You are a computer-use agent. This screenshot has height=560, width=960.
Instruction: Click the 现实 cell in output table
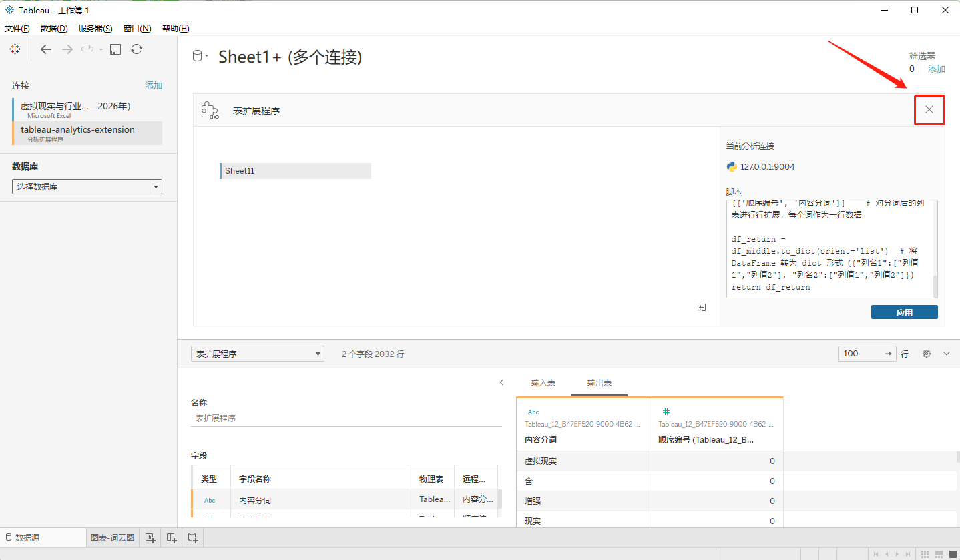point(583,520)
